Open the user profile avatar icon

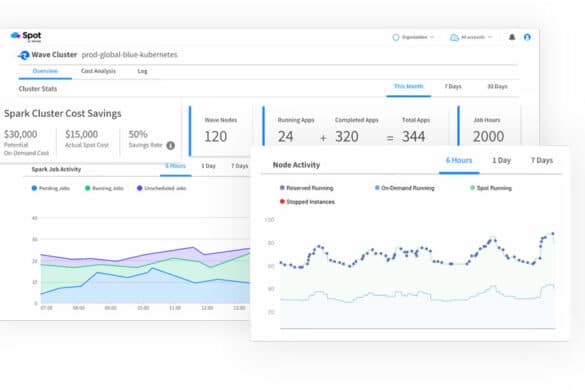coord(527,37)
